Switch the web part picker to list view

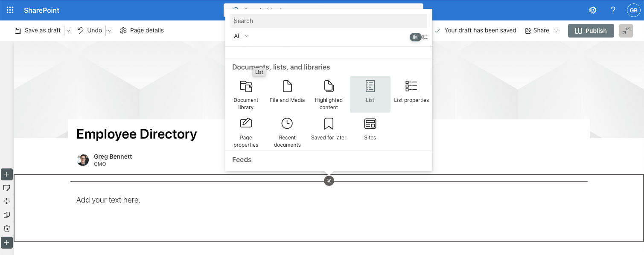coord(425,37)
